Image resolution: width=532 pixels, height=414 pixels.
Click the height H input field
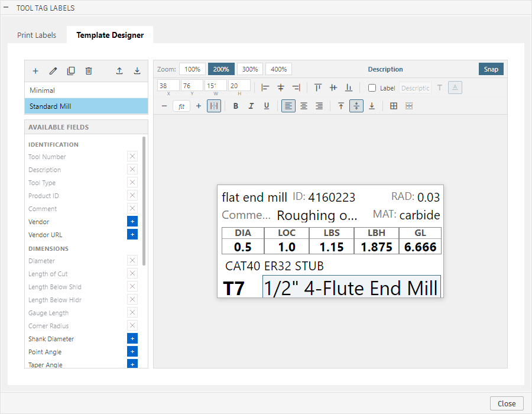[x=239, y=86]
